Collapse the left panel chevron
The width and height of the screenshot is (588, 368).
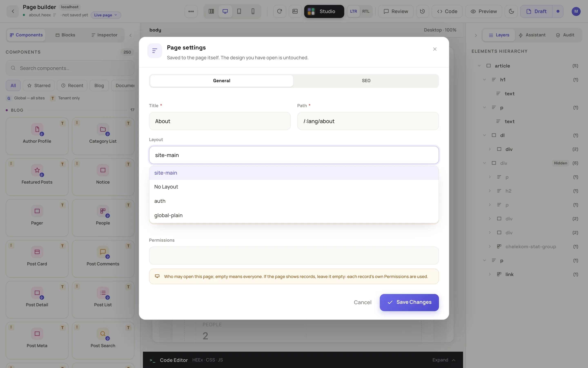(x=130, y=35)
